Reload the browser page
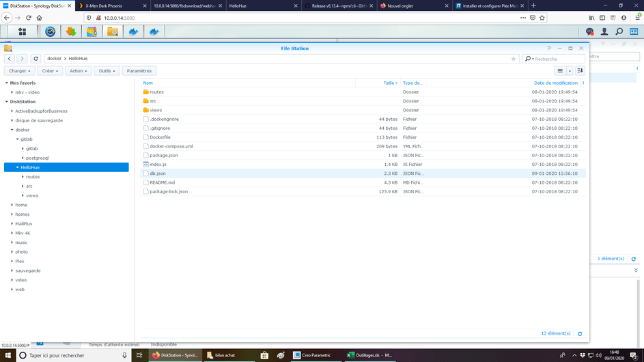Screen dimensions: 644x362 pyautogui.click(x=28, y=18)
